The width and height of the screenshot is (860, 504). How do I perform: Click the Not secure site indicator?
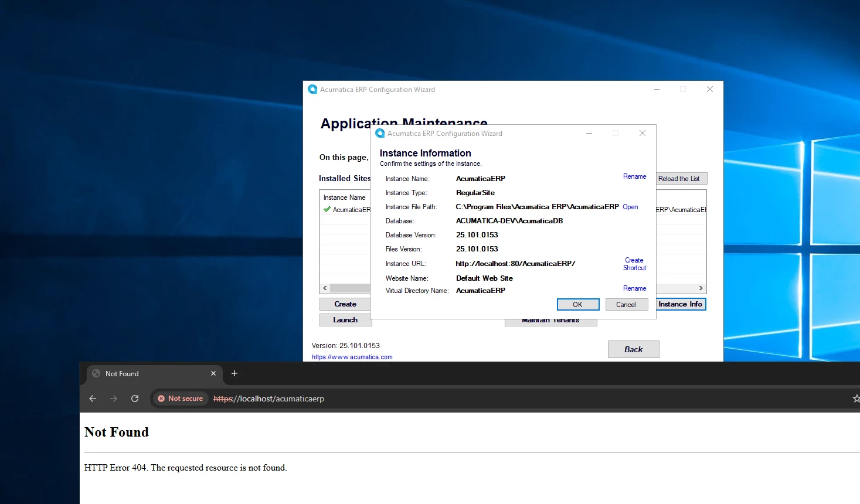[181, 399]
